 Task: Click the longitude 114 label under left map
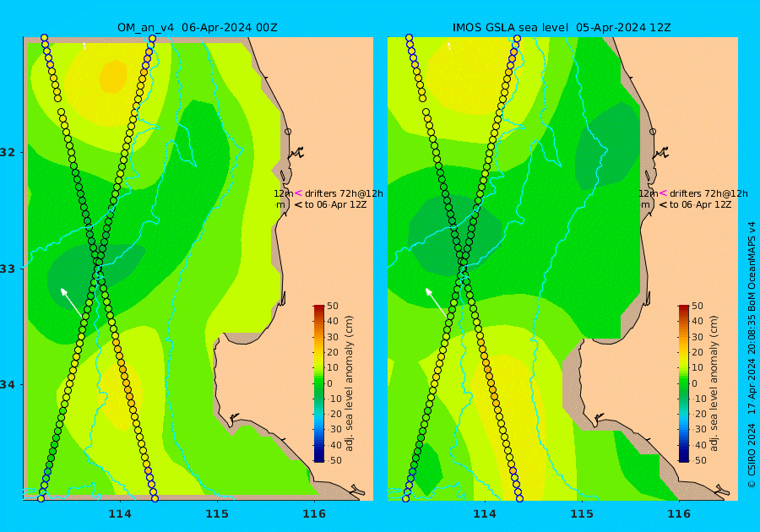120,514
